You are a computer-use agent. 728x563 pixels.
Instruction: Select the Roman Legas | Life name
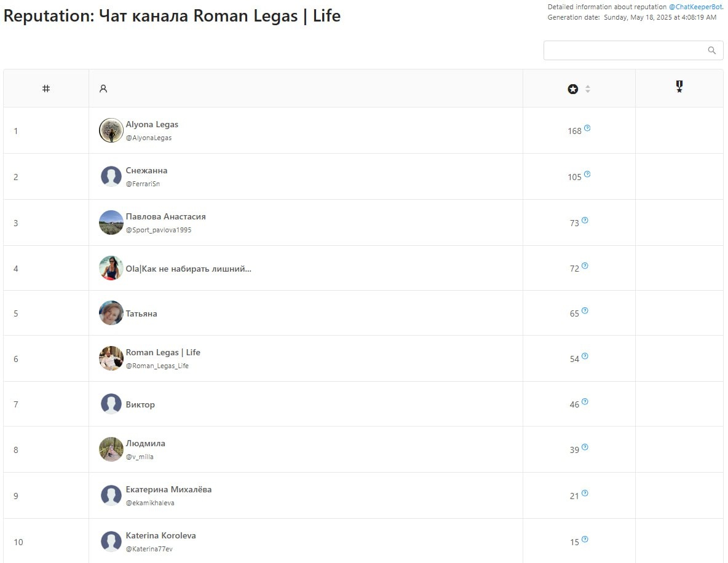click(163, 352)
